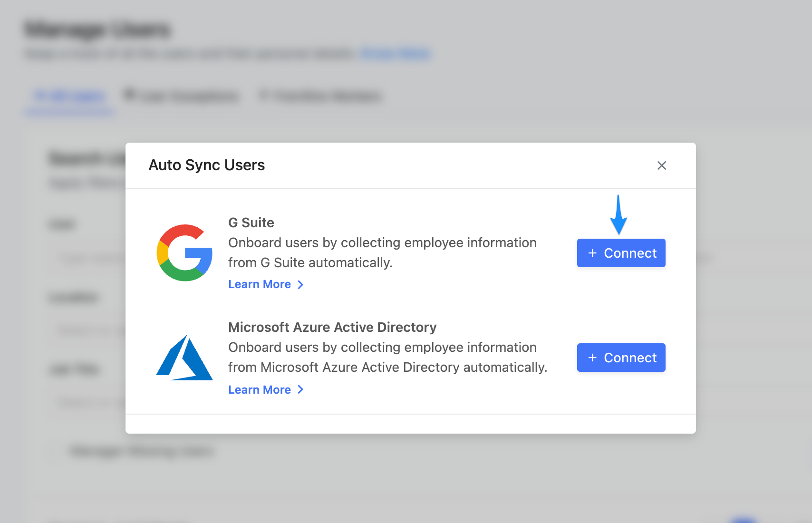Open Azure Active Directory Learn More link
The width and height of the screenshot is (812, 523).
[x=266, y=390]
